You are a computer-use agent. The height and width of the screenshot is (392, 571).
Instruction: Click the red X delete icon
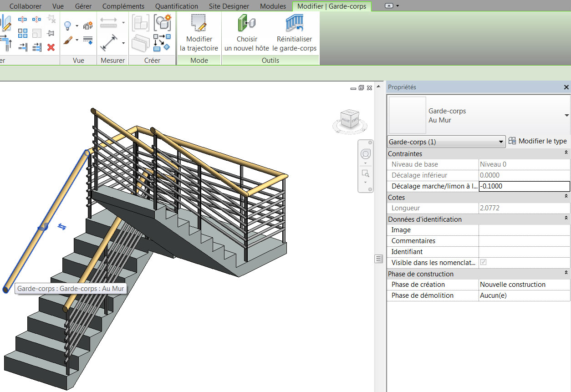[x=51, y=46]
